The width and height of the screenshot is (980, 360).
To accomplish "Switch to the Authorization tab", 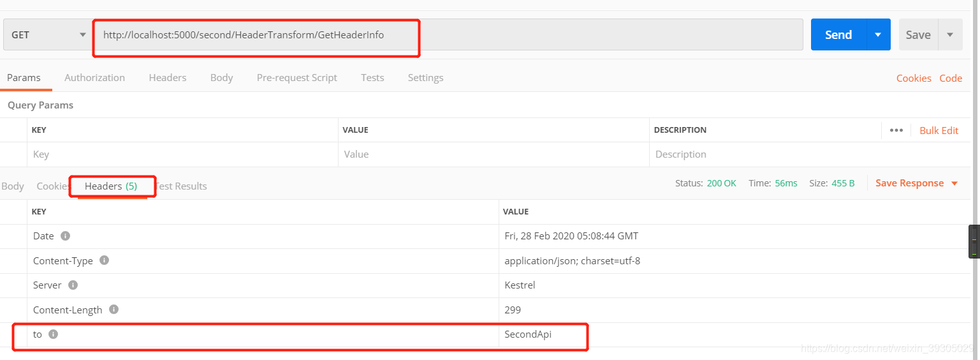I will pos(94,78).
